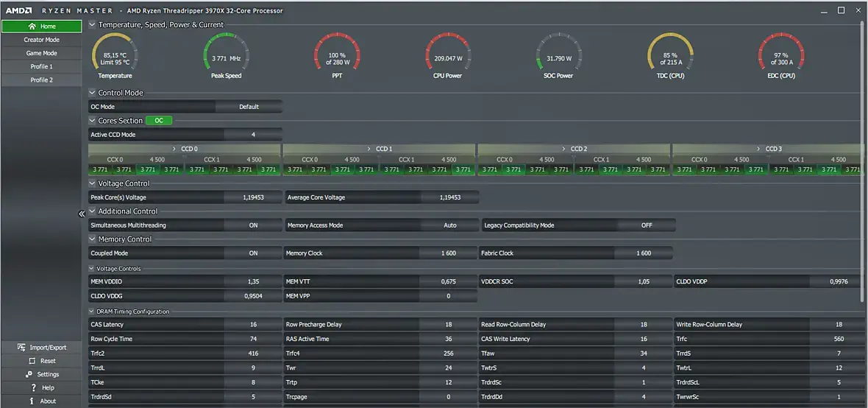Expand CCD 2 header

click(574, 149)
